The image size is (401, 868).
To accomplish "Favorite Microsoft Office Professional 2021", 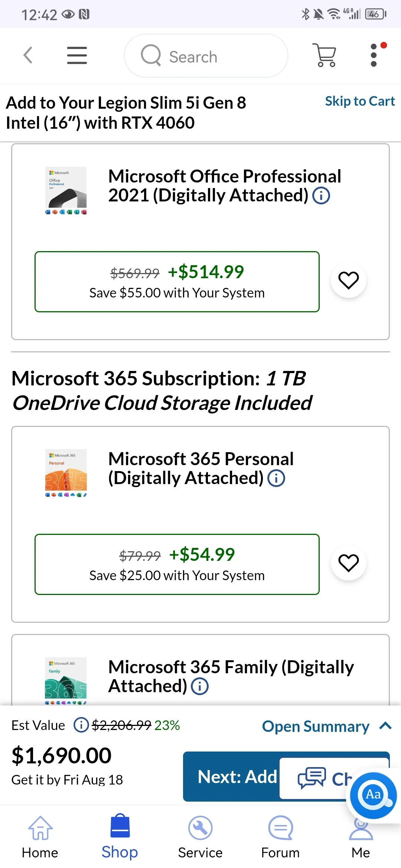I will [348, 280].
